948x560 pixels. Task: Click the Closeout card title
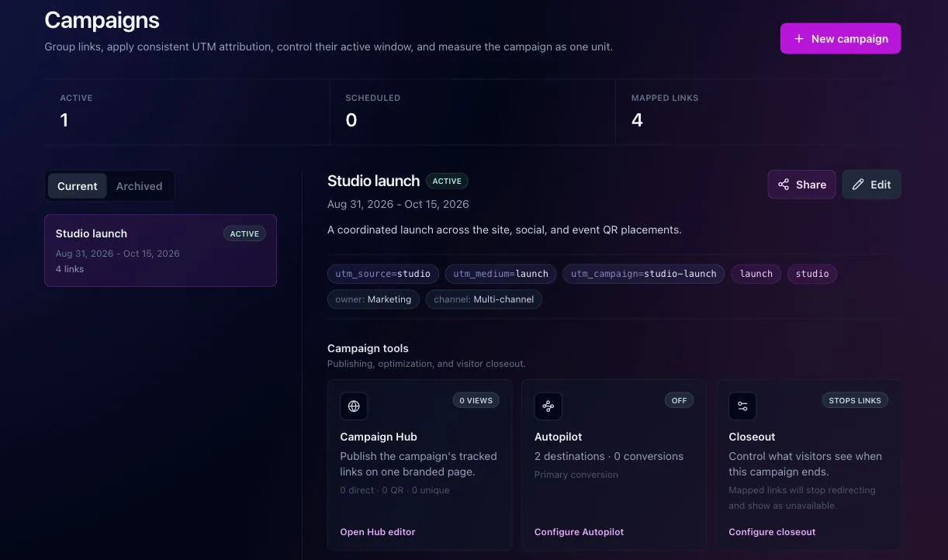click(x=752, y=437)
